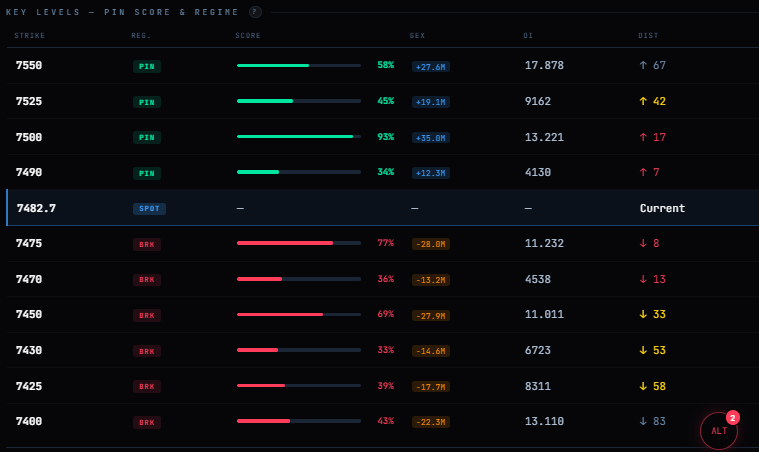
Task: Click the DIST column header
Action: click(x=648, y=35)
